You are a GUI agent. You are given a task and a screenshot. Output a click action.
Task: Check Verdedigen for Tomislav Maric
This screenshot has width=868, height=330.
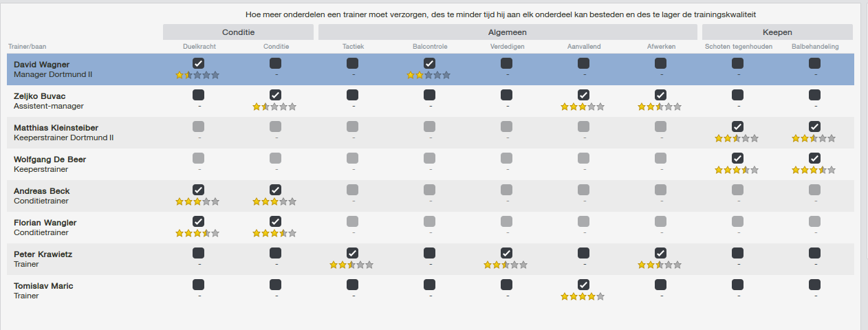[506, 285]
